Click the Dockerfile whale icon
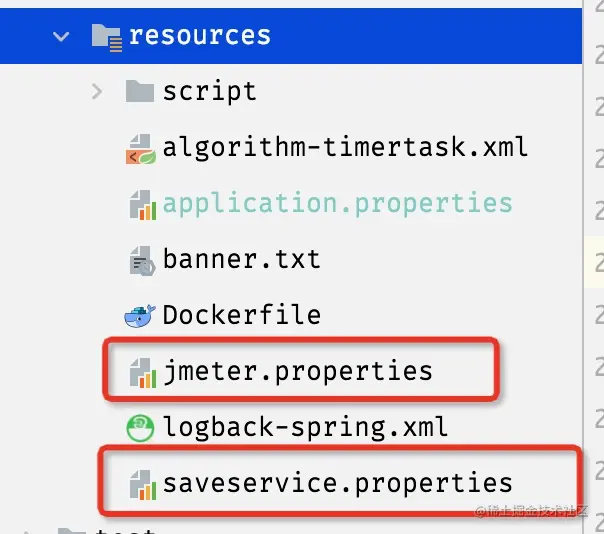604x534 pixels. tap(140, 316)
